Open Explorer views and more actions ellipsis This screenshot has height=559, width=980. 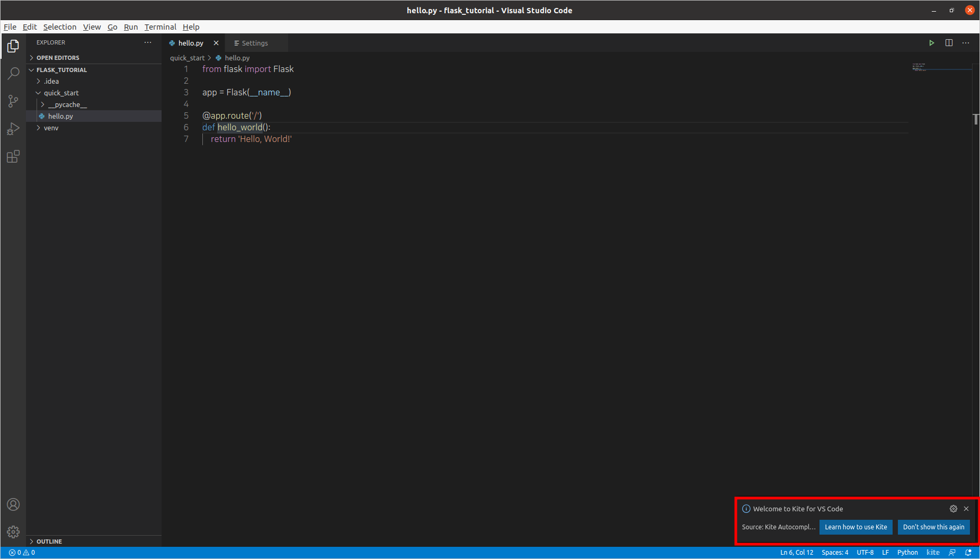[148, 42]
